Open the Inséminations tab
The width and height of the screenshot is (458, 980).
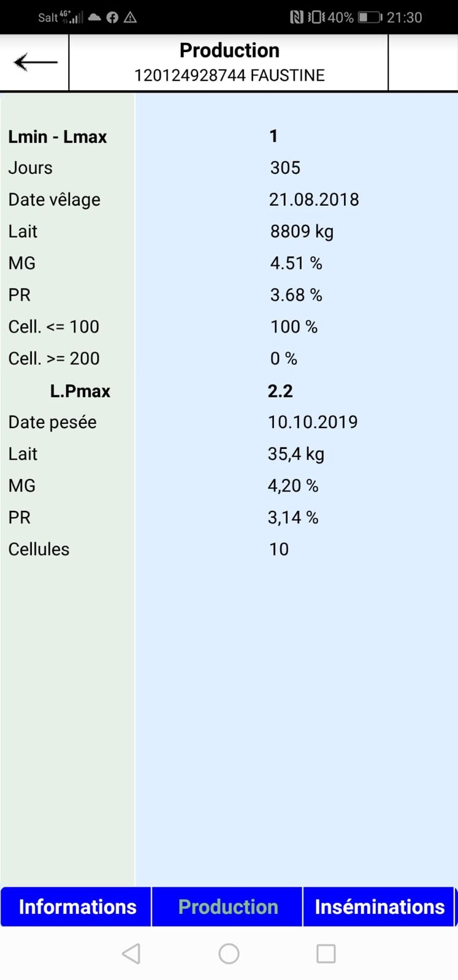click(x=380, y=907)
